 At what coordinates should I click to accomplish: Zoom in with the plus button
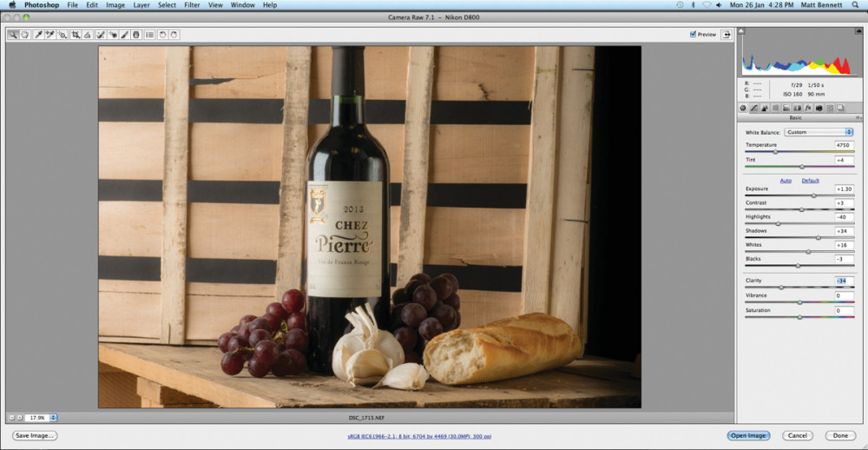pyautogui.click(x=19, y=417)
